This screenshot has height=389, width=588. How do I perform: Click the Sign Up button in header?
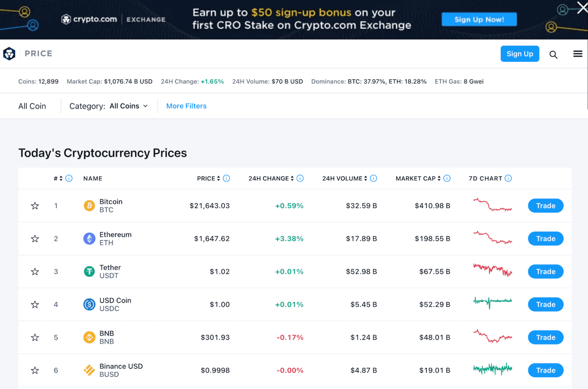coord(520,53)
